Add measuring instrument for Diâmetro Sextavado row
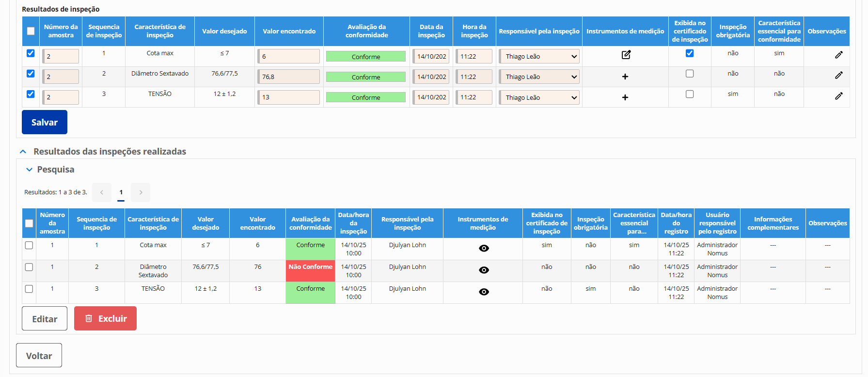Screen dimensions: 868x377 pos(625,77)
